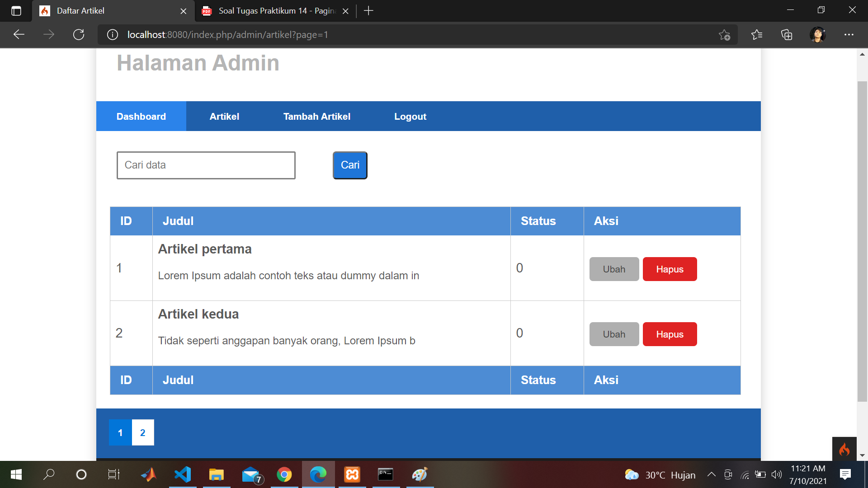This screenshot has height=488, width=868.
Task: Go to pagination page 2
Action: (x=143, y=432)
